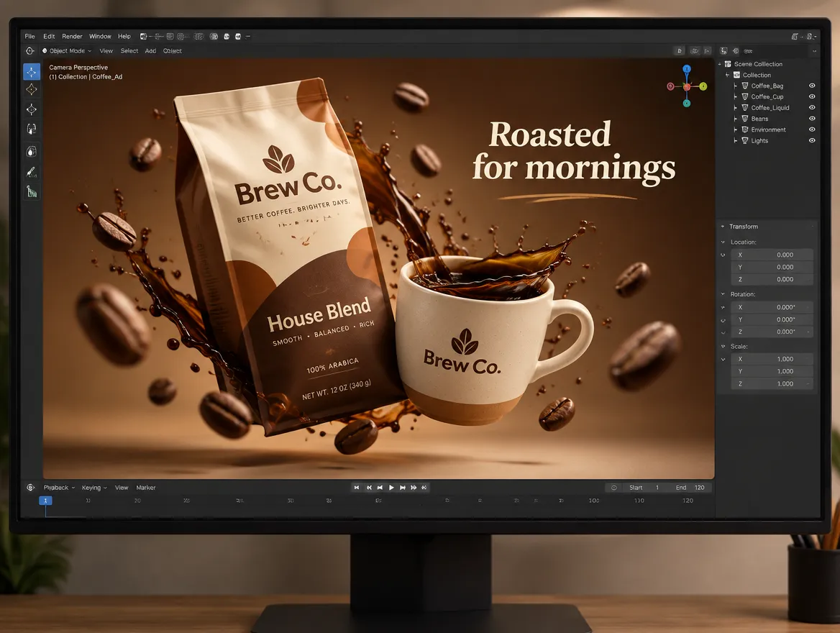The height and width of the screenshot is (633, 840).
Task: Click the first workspace icon right of Help
Action: [143, 37]
